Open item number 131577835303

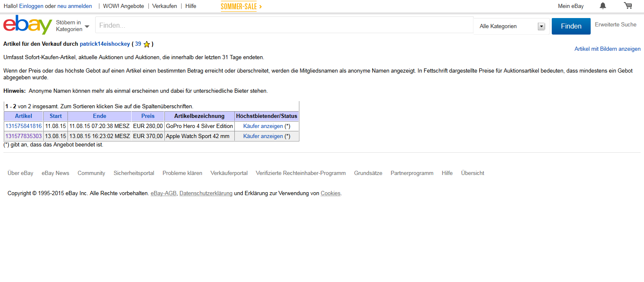coord(23,136)
